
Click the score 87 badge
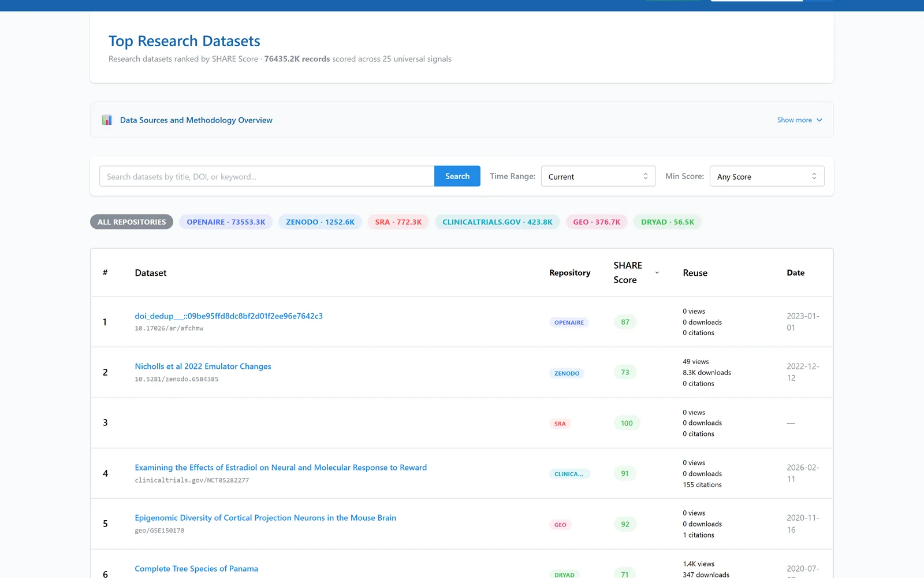[625, 322]
